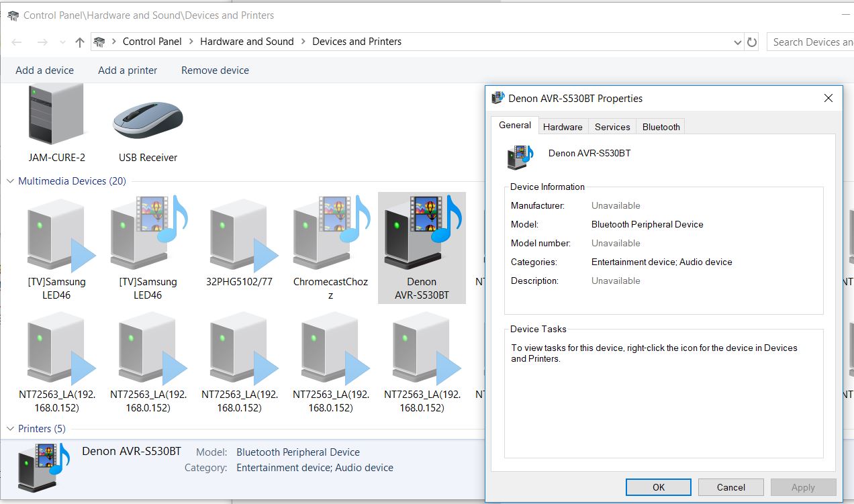The image size is (854, 504).
Task: Confirm the Properties dialog with OK
Action: point(659,487)
